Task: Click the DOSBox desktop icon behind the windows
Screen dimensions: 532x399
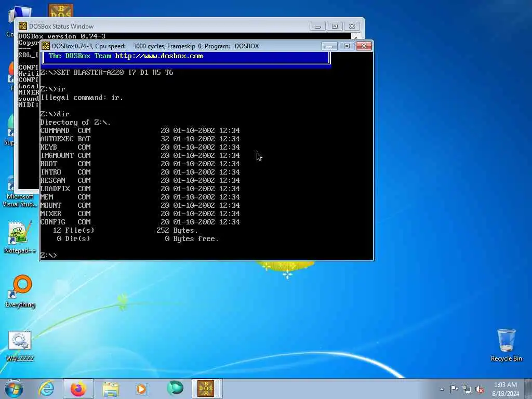Action: pos(60,11)
